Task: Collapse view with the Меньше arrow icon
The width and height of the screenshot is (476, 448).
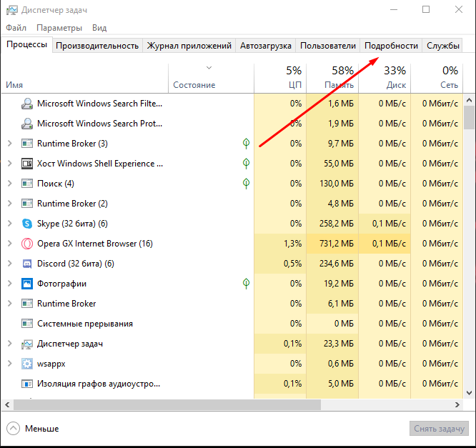Action: [x=13, y=429]
